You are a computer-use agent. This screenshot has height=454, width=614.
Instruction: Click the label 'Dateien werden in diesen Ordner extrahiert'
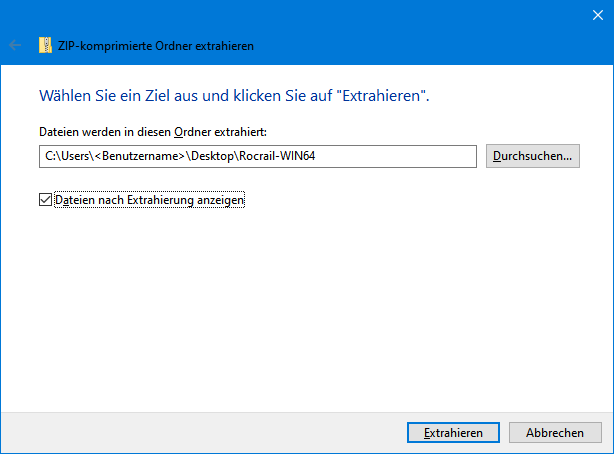(153, 132)
